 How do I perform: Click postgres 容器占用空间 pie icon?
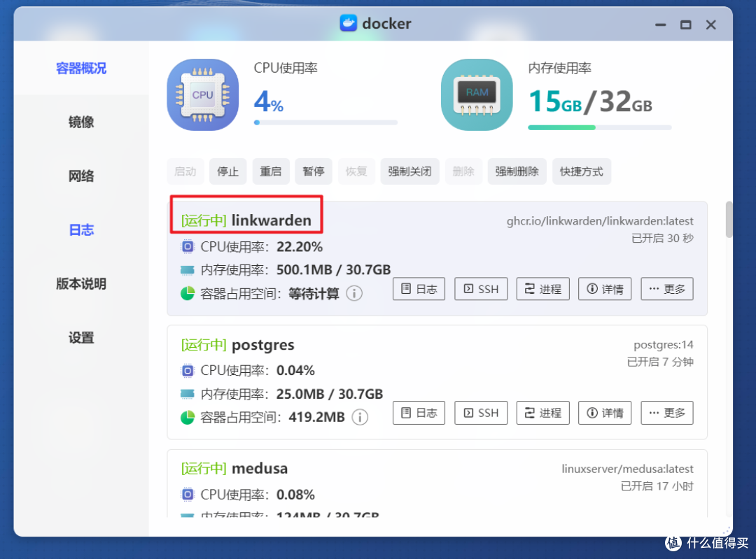(188, 417)
